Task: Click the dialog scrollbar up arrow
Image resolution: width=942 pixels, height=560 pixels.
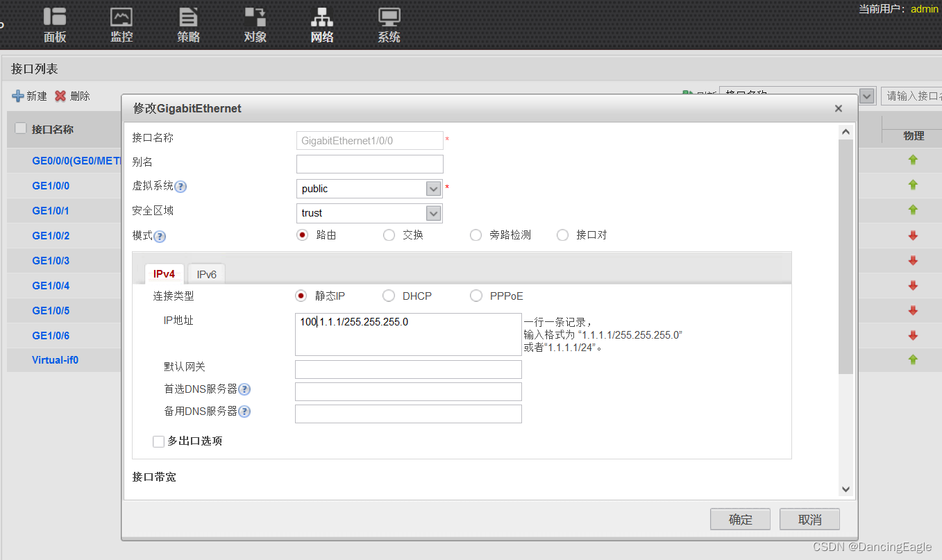Action: pyautogui.click(x=846, y=131)
